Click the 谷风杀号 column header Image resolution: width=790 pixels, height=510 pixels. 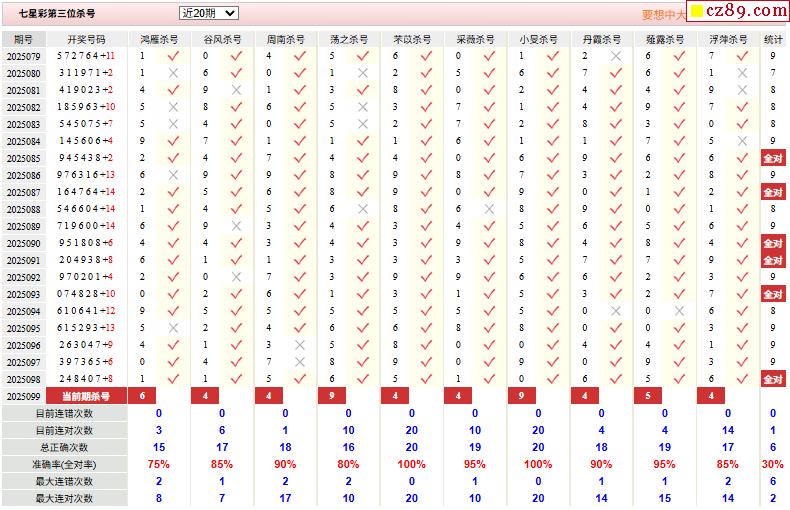tap(222, 39)
